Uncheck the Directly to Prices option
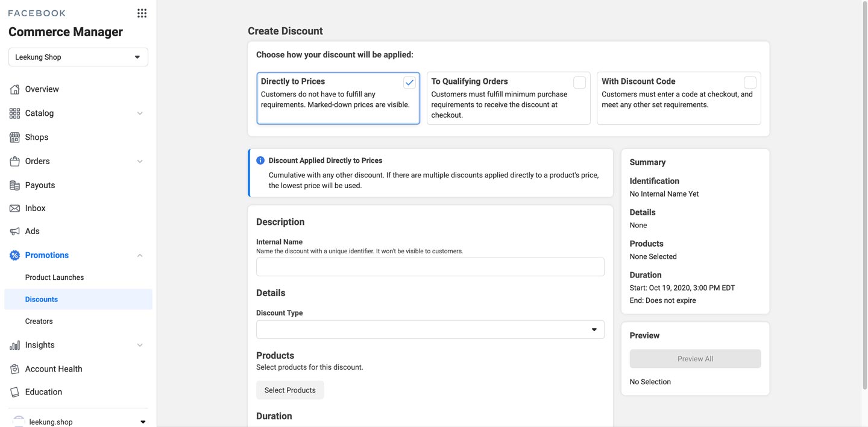This screenshot has width=868, height=427. [x=409, y=83]
